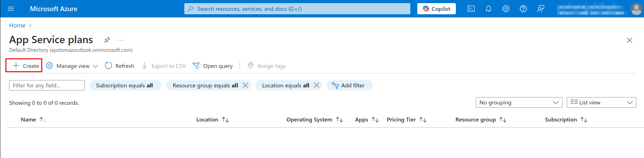Open the Location equals all filter

click(285, 85)
